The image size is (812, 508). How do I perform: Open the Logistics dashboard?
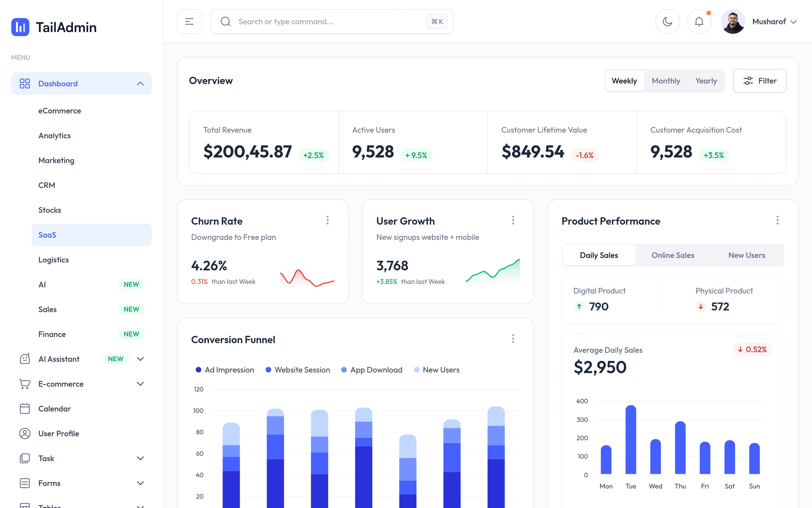53,260
